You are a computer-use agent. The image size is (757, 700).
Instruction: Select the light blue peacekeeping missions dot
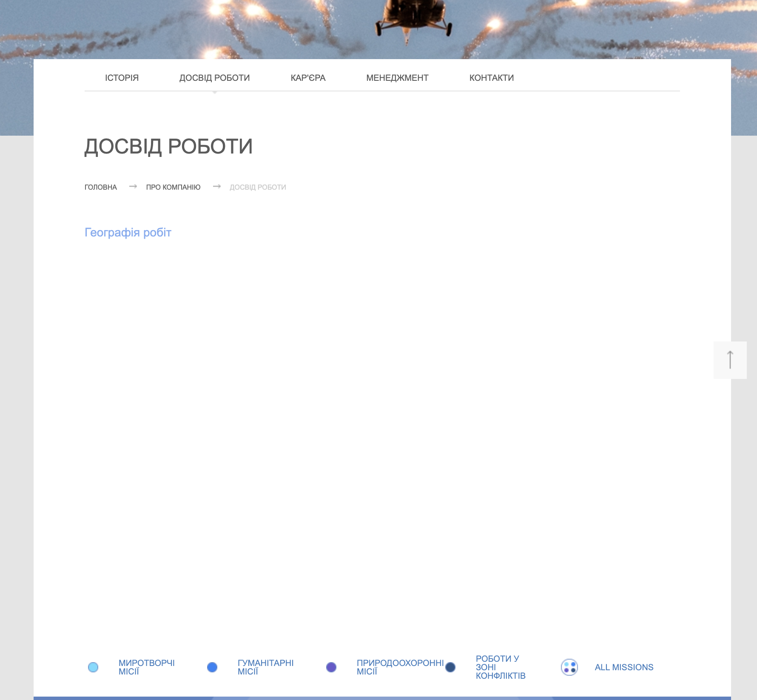pyautogui.click(x=93, y=667)
